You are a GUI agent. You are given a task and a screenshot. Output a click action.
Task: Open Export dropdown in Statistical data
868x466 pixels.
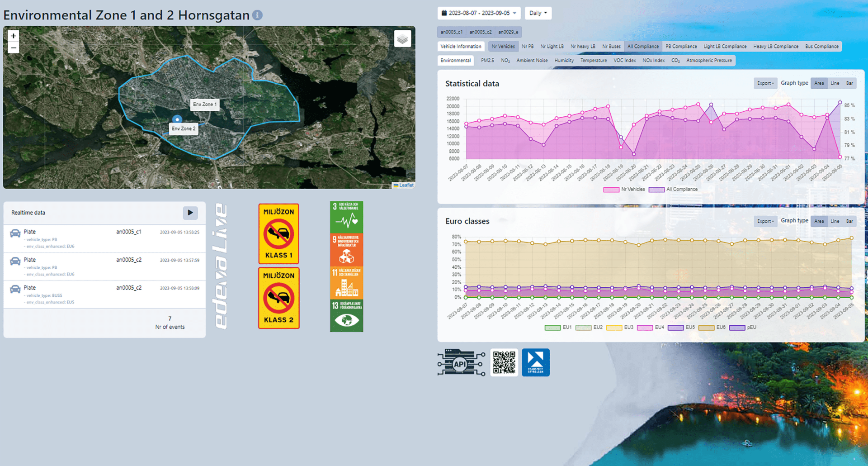[x=765, y=83]
